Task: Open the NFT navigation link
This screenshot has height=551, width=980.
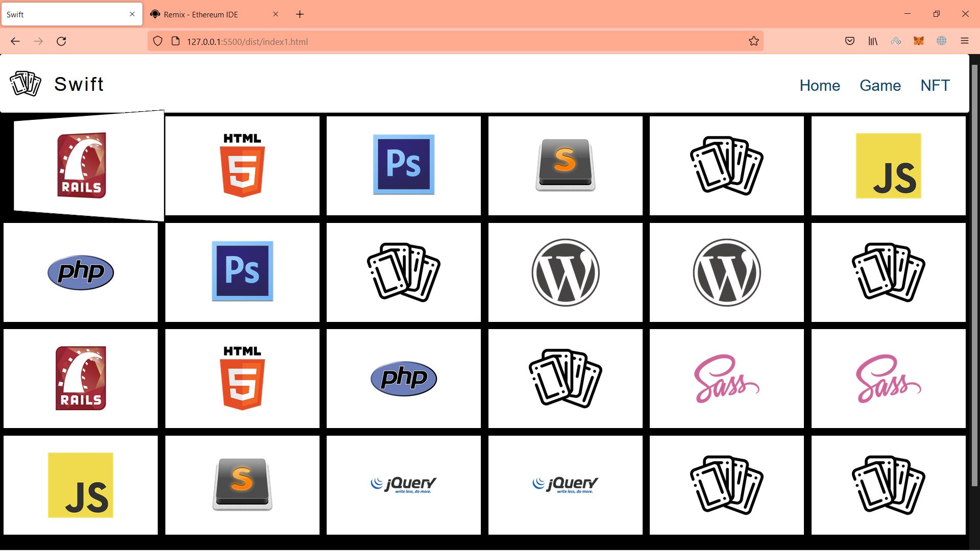Action: point(935,85)
